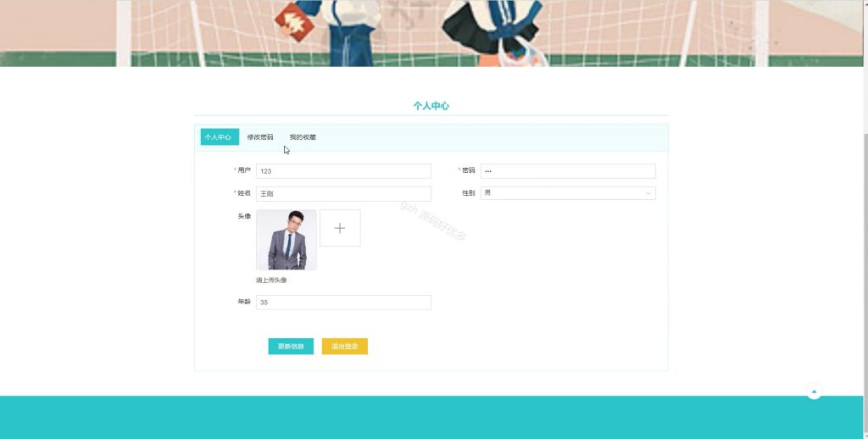Click the 头像 field label

[244, 216]
